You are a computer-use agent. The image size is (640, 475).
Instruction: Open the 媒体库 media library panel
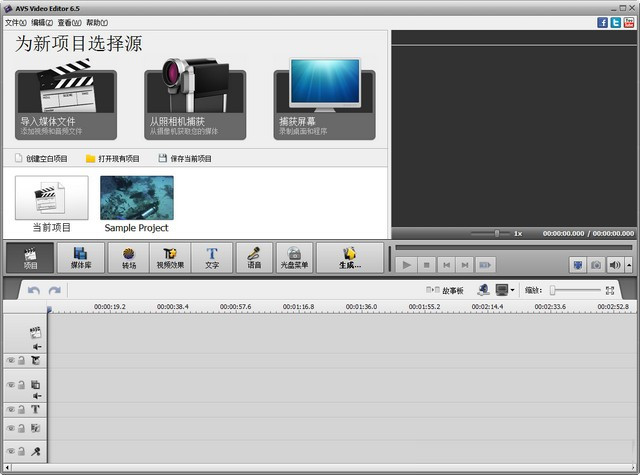[81, 258]
